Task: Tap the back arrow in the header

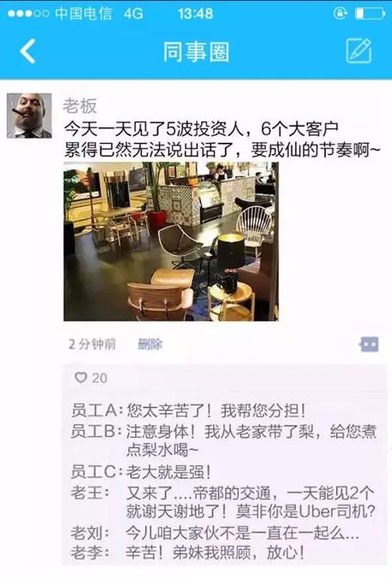Action: point(28,51)
